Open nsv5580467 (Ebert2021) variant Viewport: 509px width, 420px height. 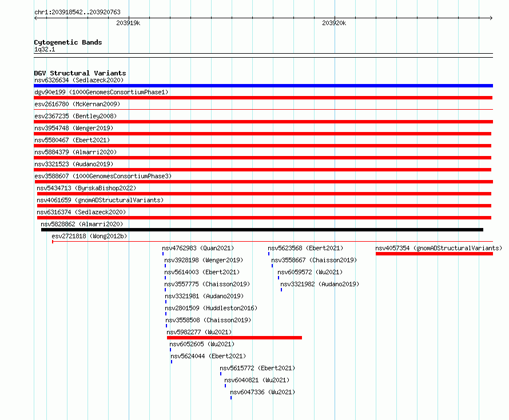coord(72,140)
